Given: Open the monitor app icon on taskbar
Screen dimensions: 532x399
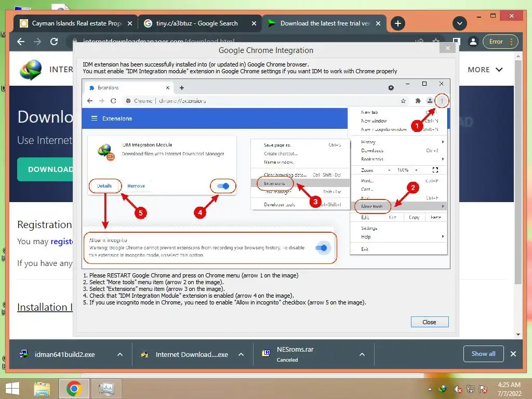Looking at the screenshot, I should click(x=106, y=389).
